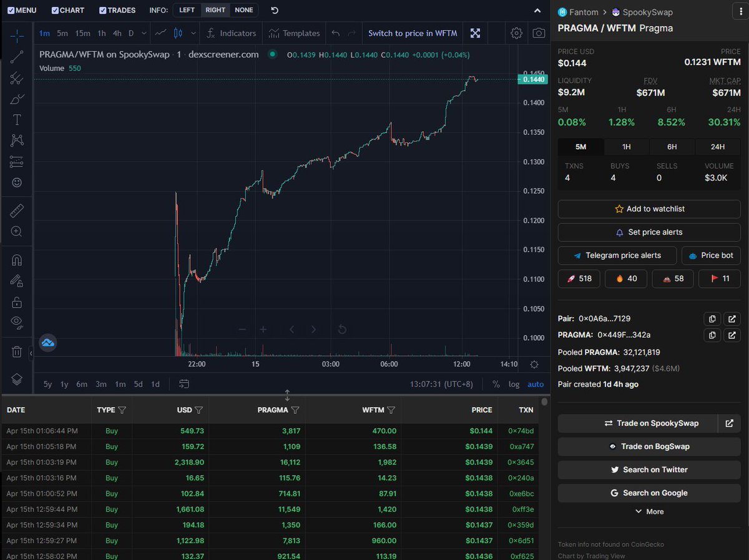Select the 5M stats tab
The height and width of the screenshot is (560, 749).
point(580,147)
